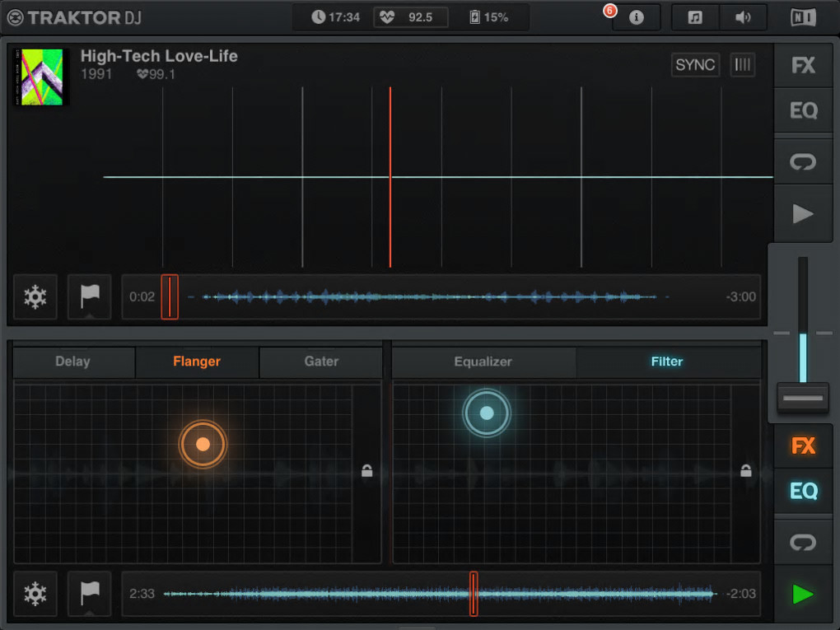This screenshot has height=630, width=840.
Task: Open cue points flag on deck B
Action: (x=90, y=594)
